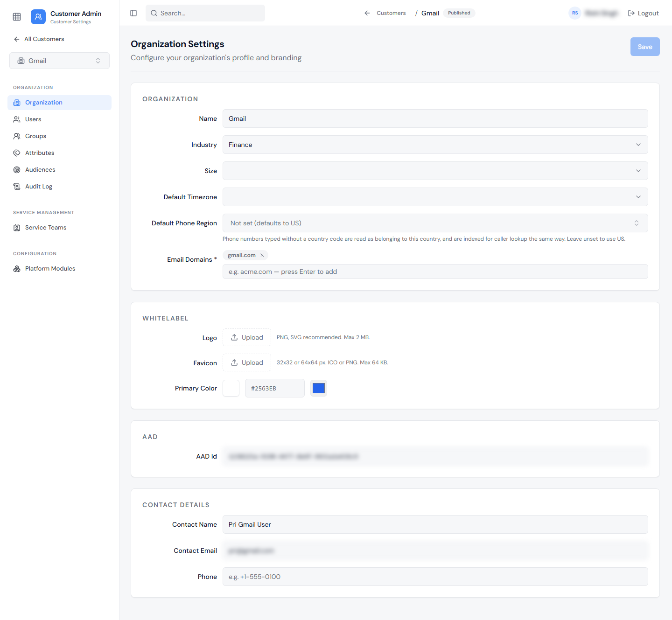Edit the organization Name field
672x620 pixels.
coord(435,118)
